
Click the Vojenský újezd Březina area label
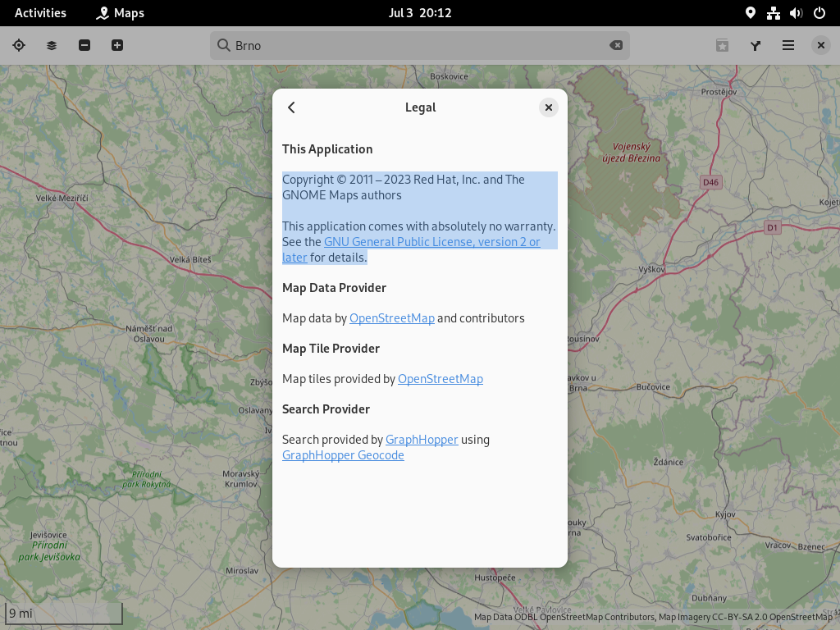pyautogui.click(x=632, y=153)
